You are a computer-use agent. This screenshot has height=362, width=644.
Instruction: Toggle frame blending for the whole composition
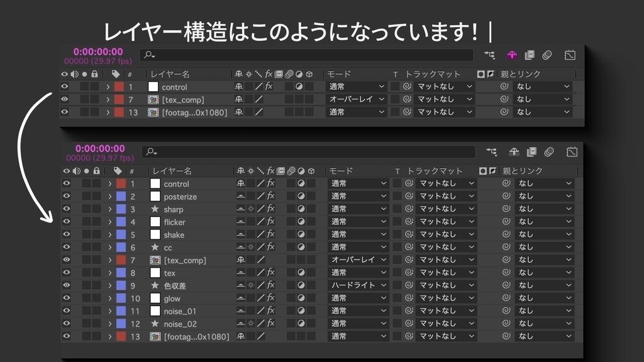[530, 55]
